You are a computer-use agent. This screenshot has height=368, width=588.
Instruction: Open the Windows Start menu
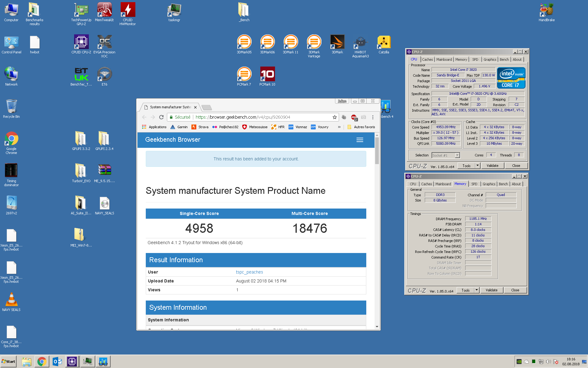click(9, 362)
